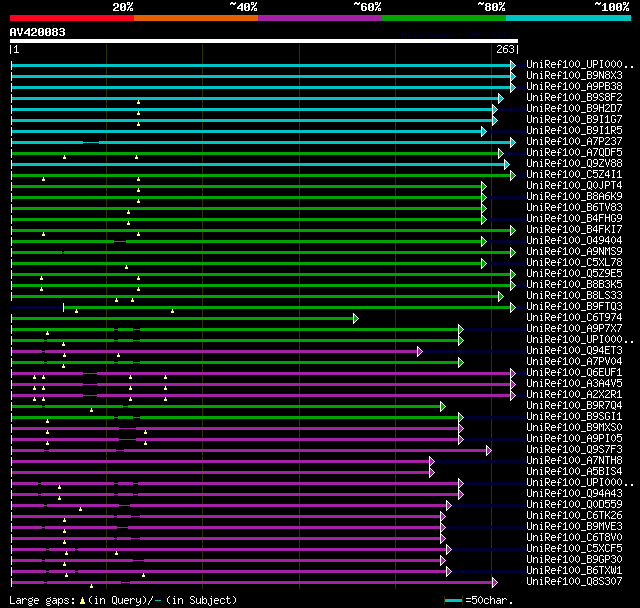Click hit name UniRef100_B6TV83

pyautogui.click(x=574, y=208)
